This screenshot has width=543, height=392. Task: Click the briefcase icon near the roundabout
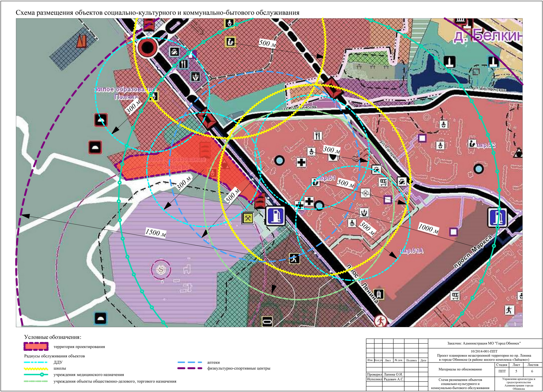(174, 52)
